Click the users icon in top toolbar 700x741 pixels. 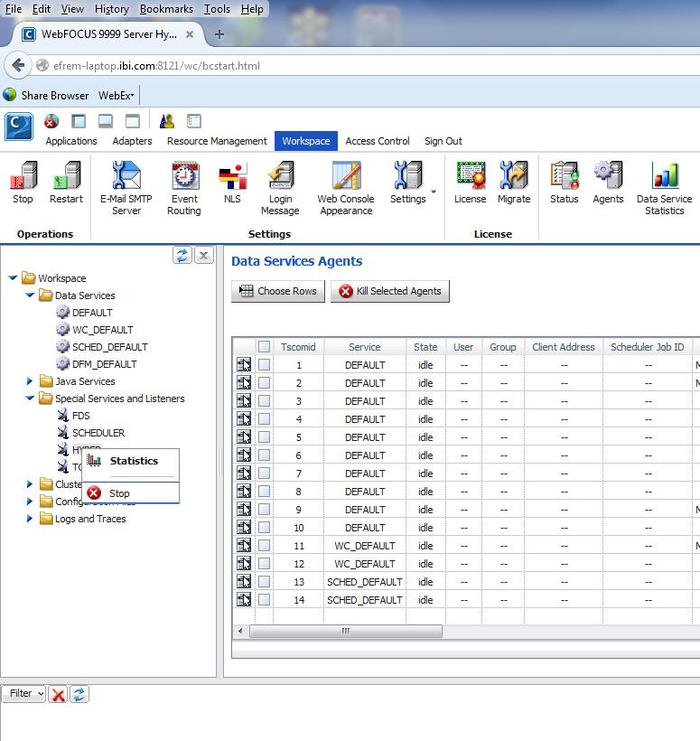[x=167, y=121]
